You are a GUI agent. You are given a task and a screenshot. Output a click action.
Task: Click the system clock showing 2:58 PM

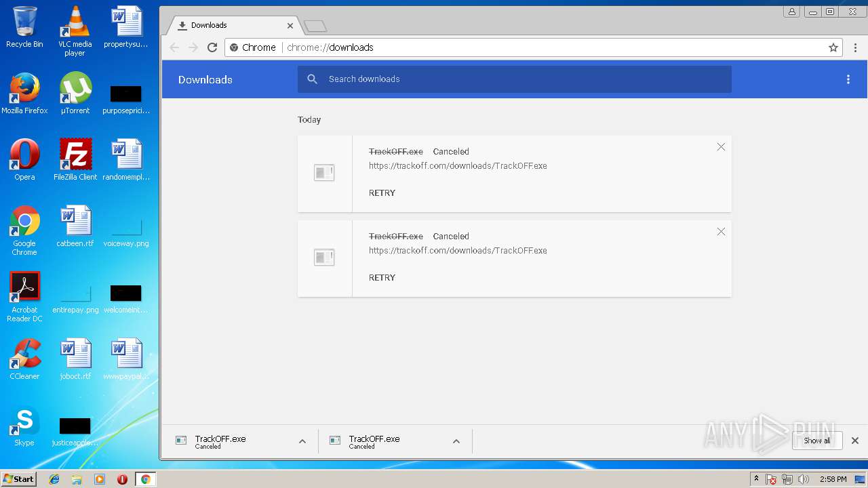833,479
